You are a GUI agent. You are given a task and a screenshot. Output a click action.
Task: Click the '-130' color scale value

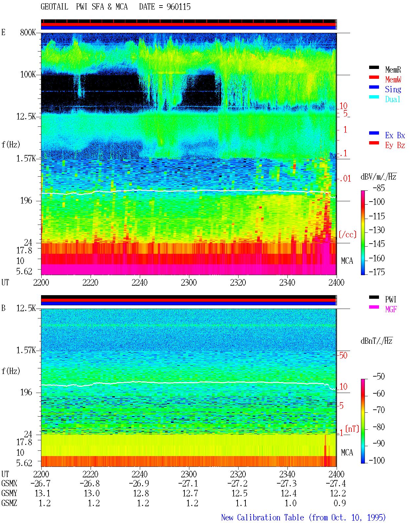pyautogui.click(x=377, y=230)
